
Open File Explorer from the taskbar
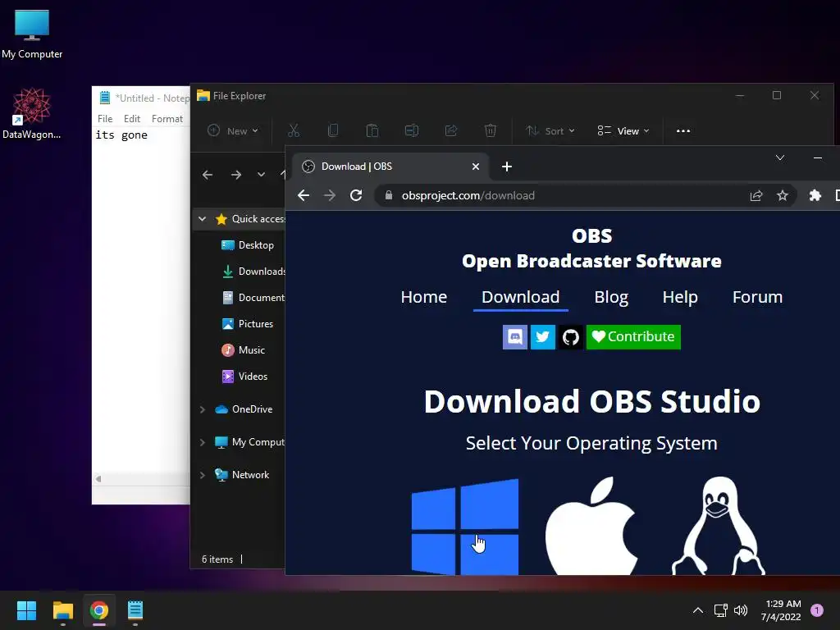tap(62, 610)
